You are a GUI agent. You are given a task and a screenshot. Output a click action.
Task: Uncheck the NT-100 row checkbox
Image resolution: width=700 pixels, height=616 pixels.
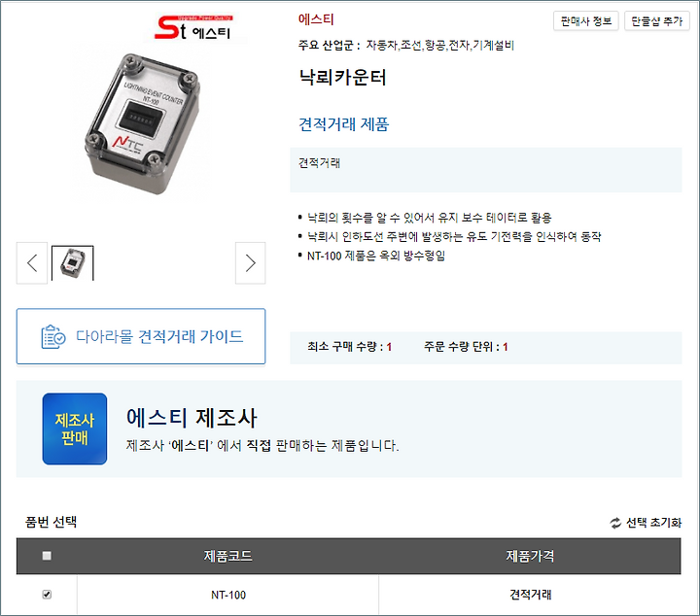click(47, 595)
